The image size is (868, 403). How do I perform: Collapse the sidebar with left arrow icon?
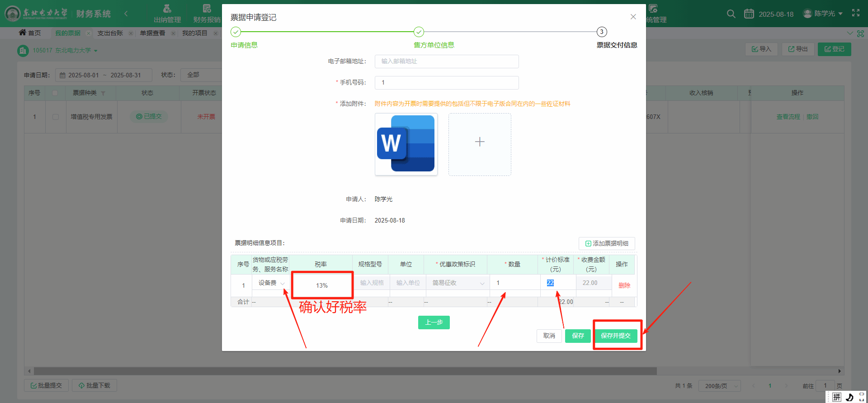(126, 14)
